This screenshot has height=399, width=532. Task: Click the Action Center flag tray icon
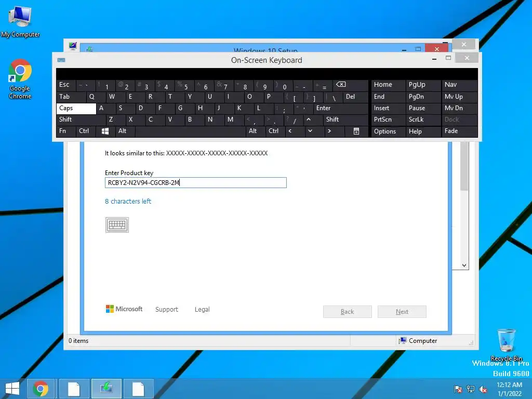pyautogui.click(x=458, y=389)
